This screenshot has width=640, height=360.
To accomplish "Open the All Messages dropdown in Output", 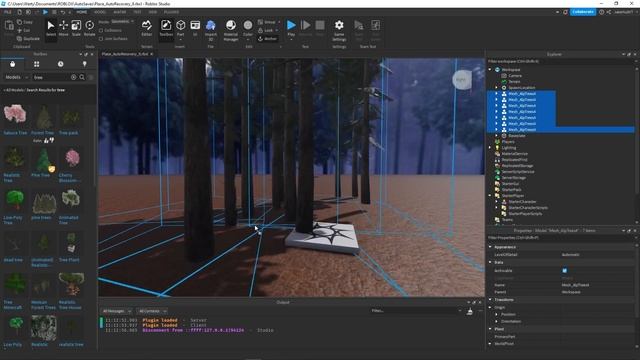I will click(x=116, y=311).
